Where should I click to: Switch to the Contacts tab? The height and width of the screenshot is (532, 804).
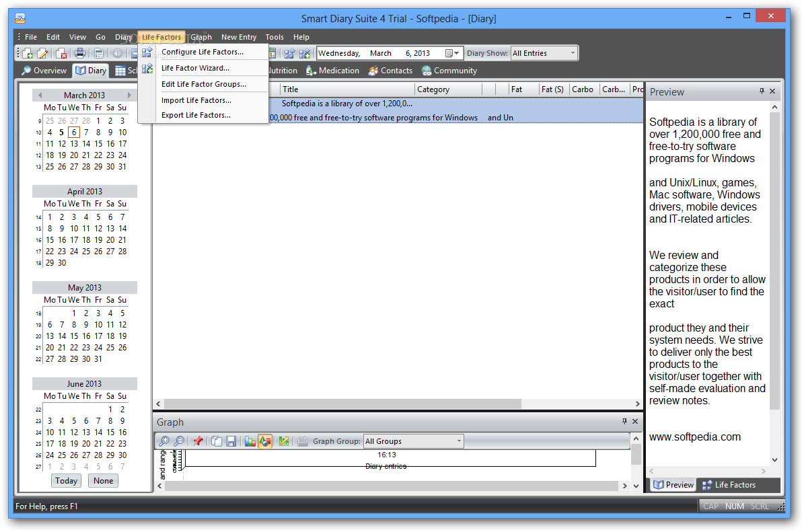tap(391, 71)
